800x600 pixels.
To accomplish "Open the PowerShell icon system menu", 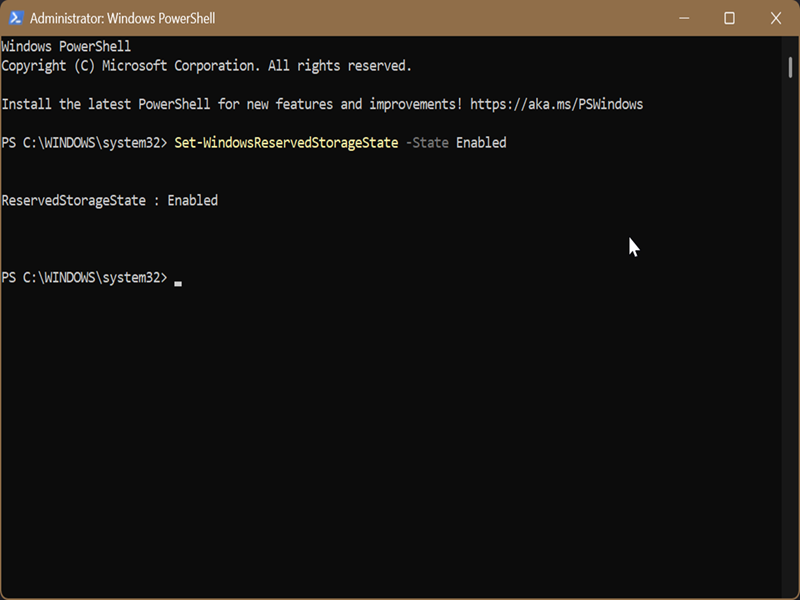I will click(x=16, y=18).
